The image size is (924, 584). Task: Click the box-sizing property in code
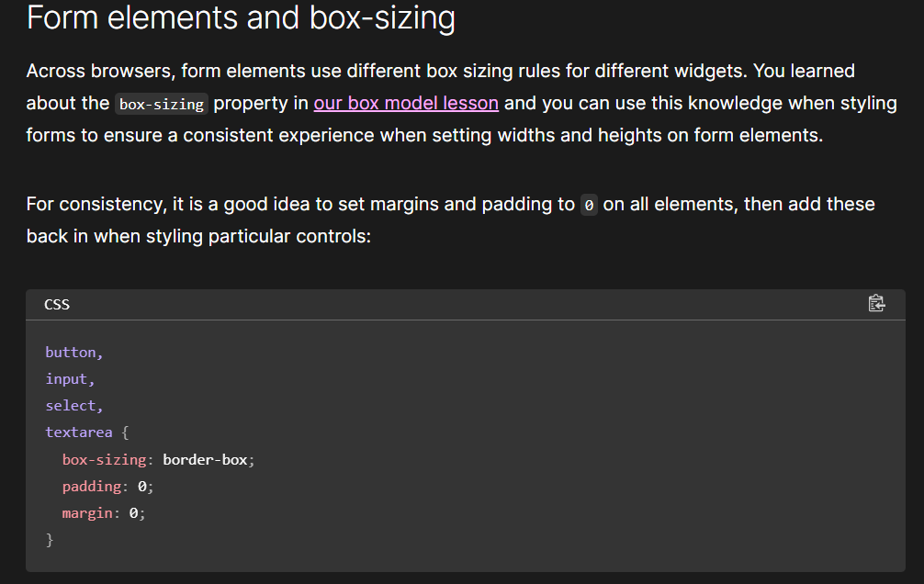[105, 460]
